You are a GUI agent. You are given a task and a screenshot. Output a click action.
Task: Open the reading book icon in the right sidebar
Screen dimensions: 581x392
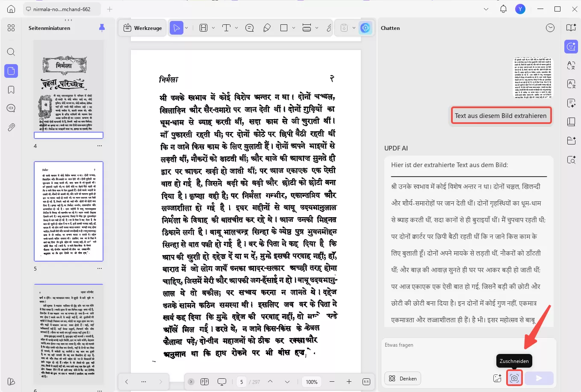[571, 28]
